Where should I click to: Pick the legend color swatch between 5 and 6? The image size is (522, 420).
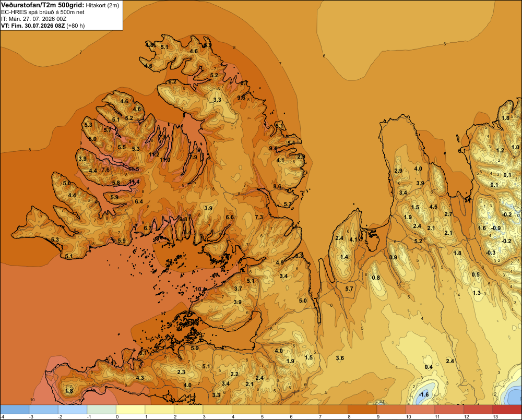click(x=275, y=410)
